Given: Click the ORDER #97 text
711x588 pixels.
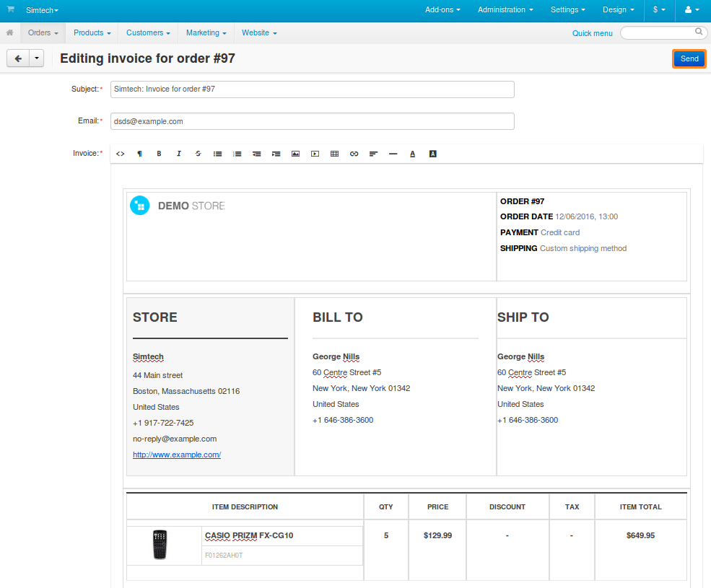Looking at the screenshot, I should [x=523, y=201].
